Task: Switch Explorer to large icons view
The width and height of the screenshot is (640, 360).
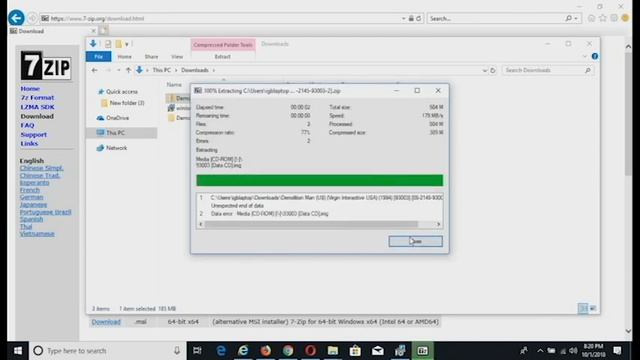Action: [x=593, y=308]
